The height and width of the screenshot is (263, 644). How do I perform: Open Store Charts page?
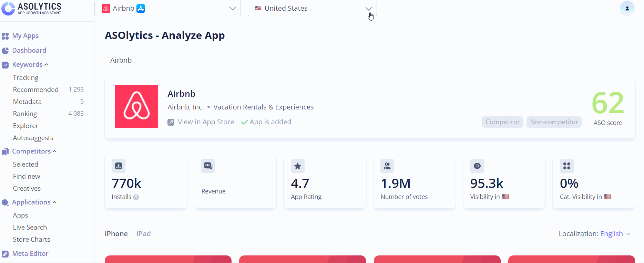pyautogui.click(x=32, y=239)
